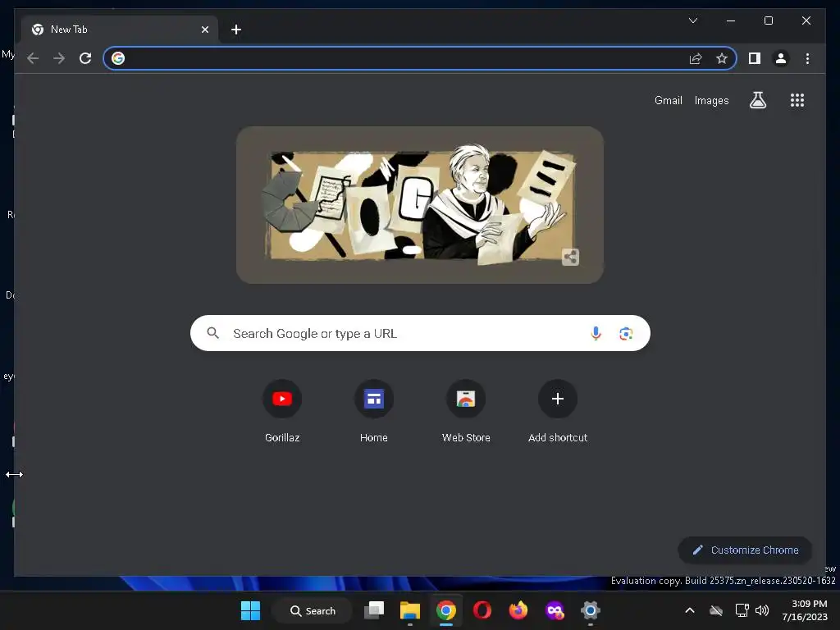Image resolution: width=840 pixels, height=630 pixels.
Task: Click the forward navigation arrow
Action: [x=59, y=58]
